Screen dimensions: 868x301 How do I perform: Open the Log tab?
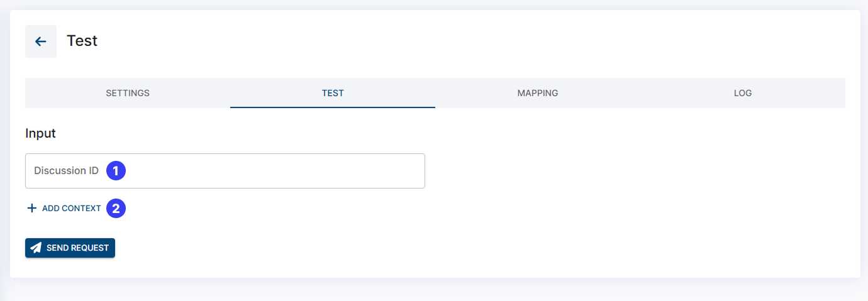tap(743, 93)
